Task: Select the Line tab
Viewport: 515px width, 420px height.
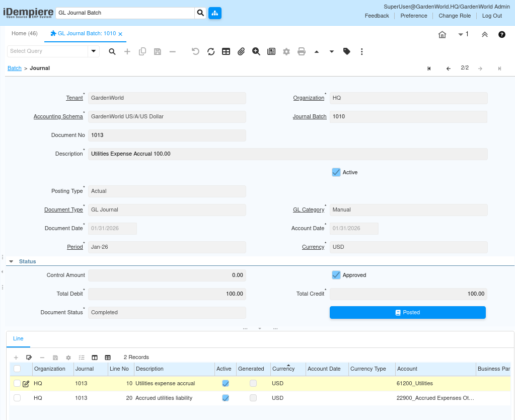Action: click(18, 339)
